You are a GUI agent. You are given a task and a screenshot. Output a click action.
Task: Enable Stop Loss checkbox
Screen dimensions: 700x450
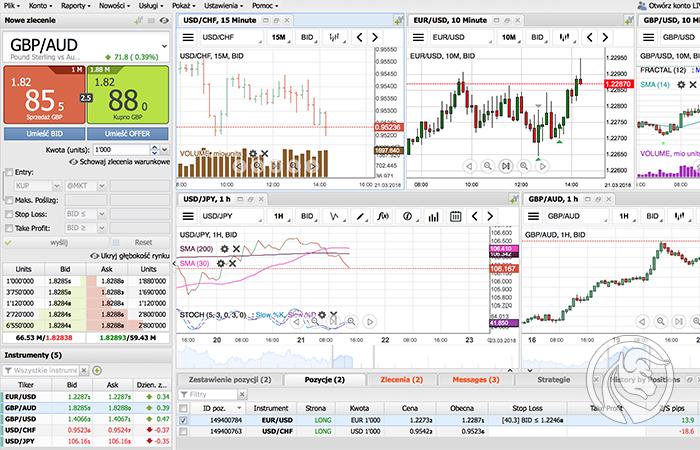coord(8,214)
